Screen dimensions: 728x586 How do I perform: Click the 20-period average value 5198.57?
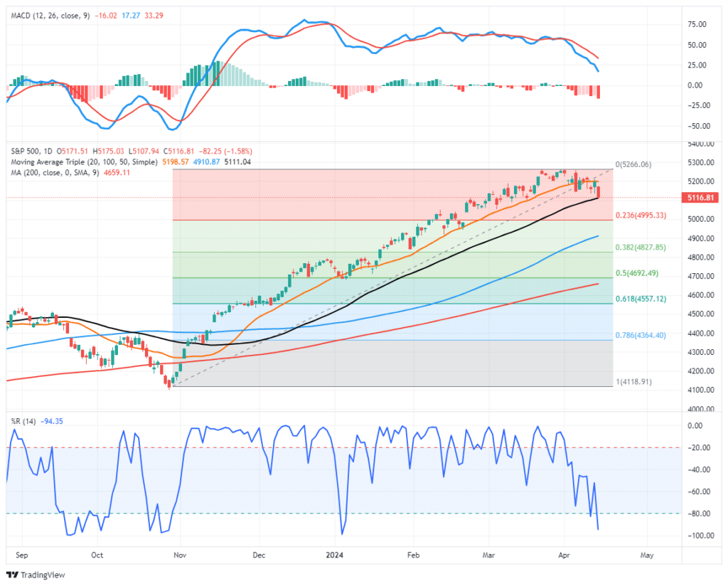pos(176,162)
